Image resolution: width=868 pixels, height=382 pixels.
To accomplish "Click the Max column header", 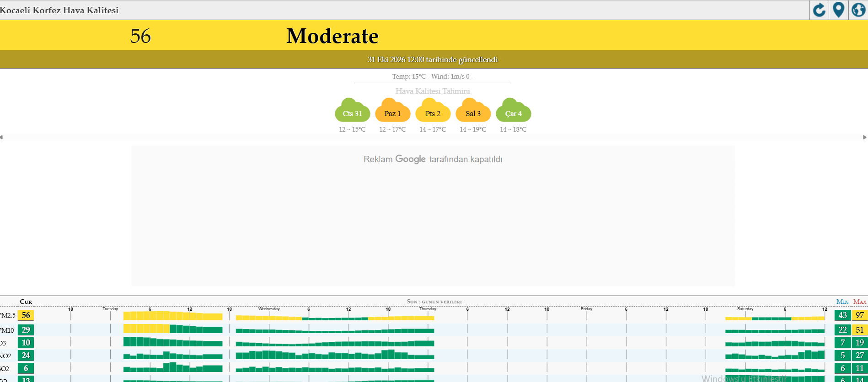I will tap(860, 302).
